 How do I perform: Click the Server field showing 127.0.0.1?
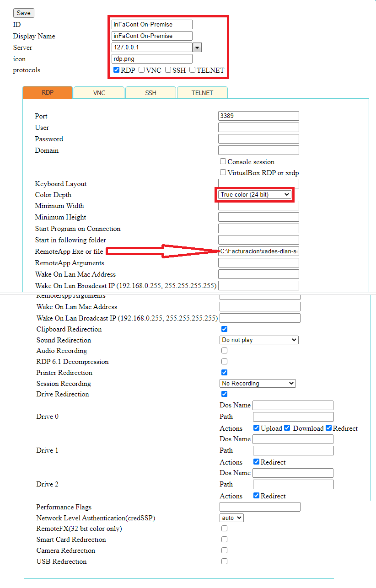[x=152, y=48]
